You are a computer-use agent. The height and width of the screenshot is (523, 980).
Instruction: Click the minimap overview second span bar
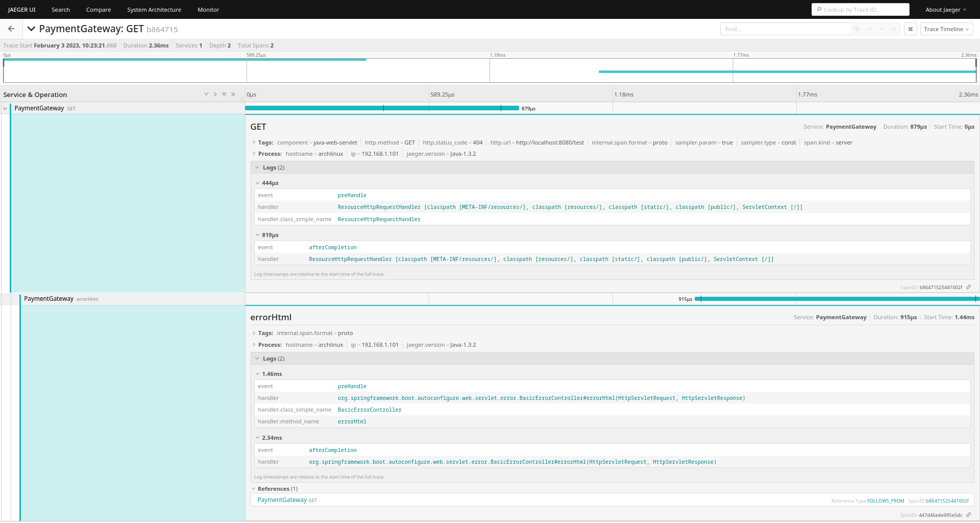pyautogui.click(x=787, y=72)
